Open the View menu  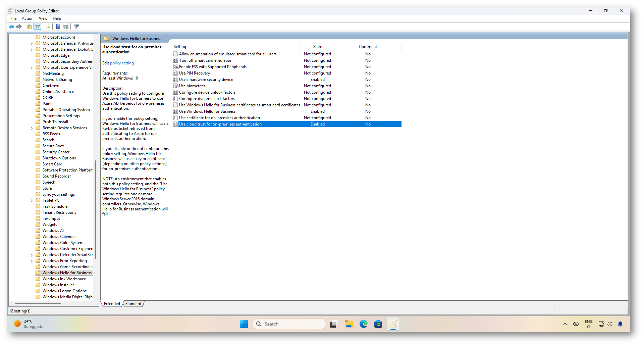[x=43, y=18]
